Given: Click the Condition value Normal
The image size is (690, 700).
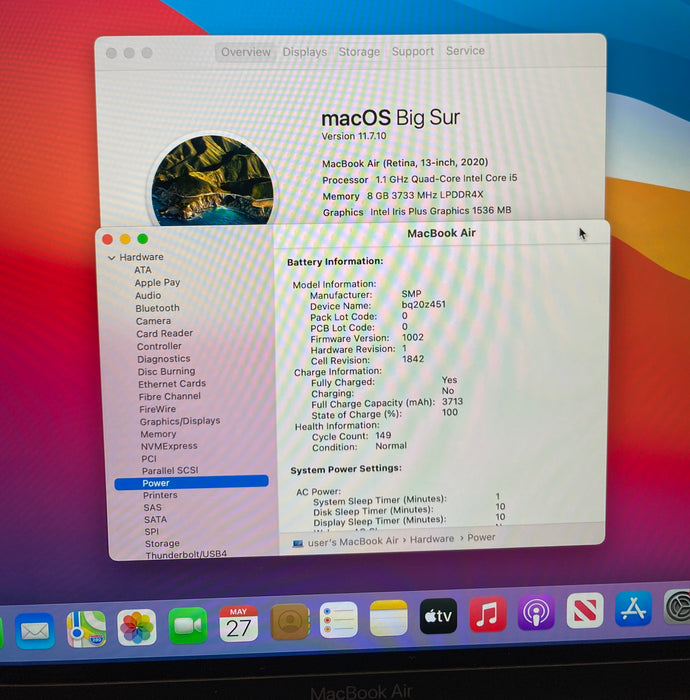Looking at the screenshot, I should [391, 446].
